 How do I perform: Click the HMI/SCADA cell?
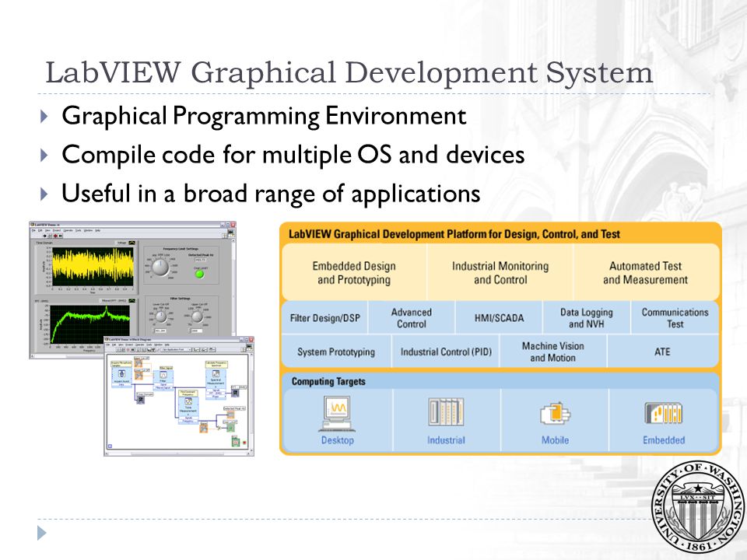(x=499, y=317)
